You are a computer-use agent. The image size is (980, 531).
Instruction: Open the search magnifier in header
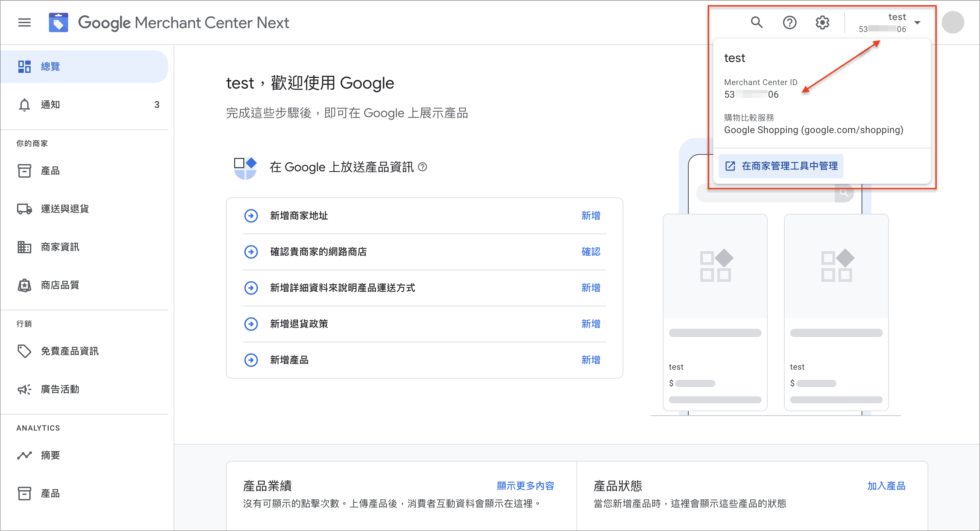coord(757,22)
